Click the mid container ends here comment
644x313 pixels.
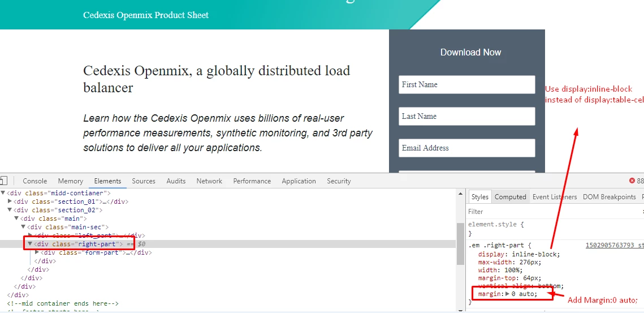pos(63,303)
